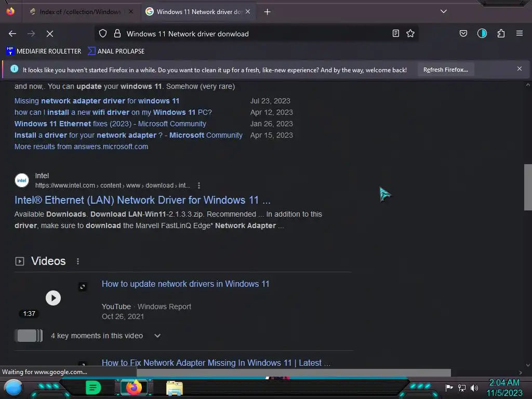Open the Firefox hamburger menu

pyautogui.click(x=520, y=34)
